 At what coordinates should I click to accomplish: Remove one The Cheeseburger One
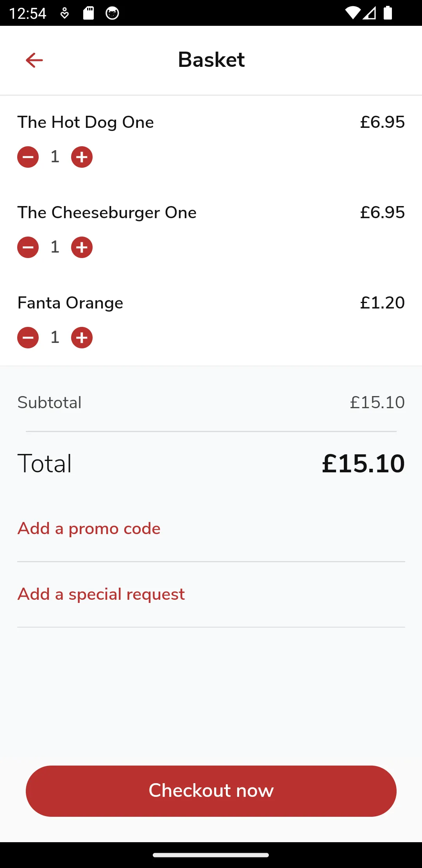28,247
